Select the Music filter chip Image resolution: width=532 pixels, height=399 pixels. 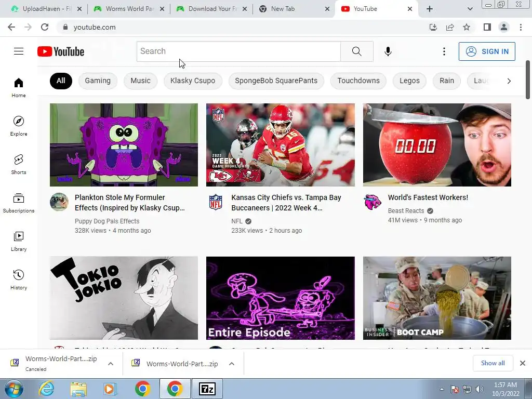pos(140,81)
